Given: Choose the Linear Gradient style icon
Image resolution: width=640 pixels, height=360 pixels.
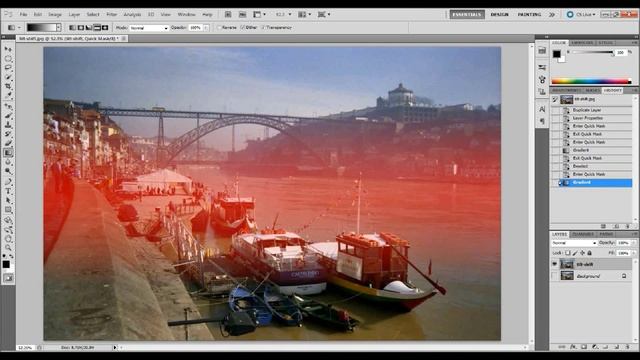Looking at the screenshot, I should click(x=72, y=28).
